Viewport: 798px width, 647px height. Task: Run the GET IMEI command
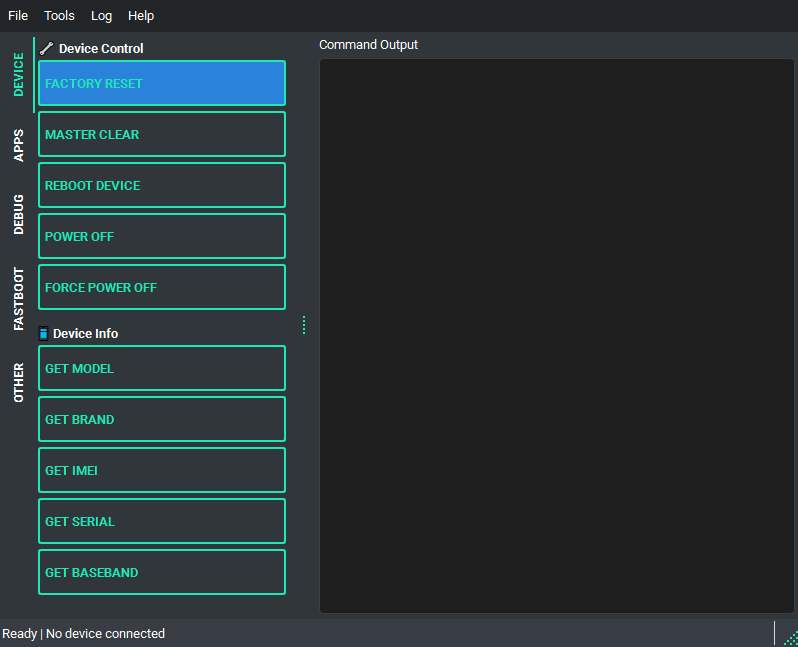point(162,470)
